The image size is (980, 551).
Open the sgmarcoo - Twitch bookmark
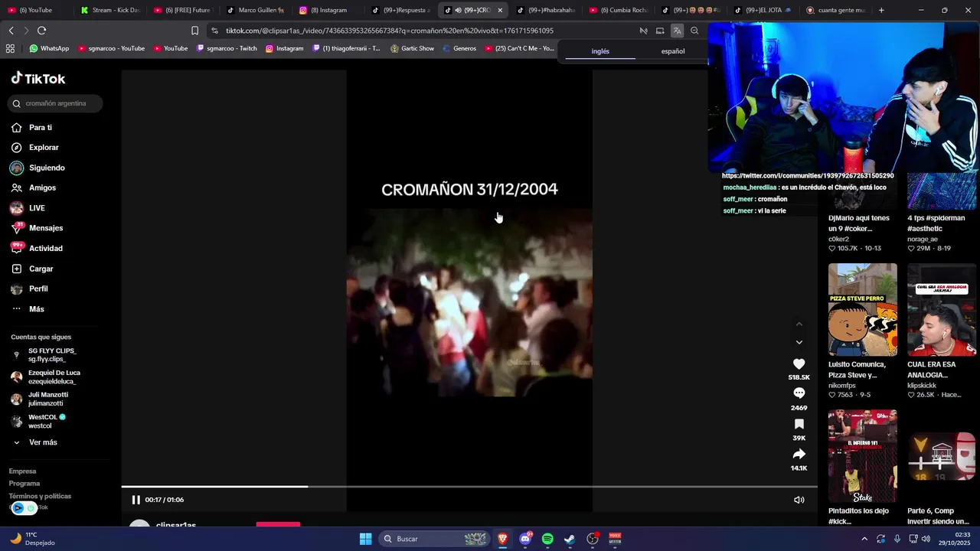(x=227, y=48)
